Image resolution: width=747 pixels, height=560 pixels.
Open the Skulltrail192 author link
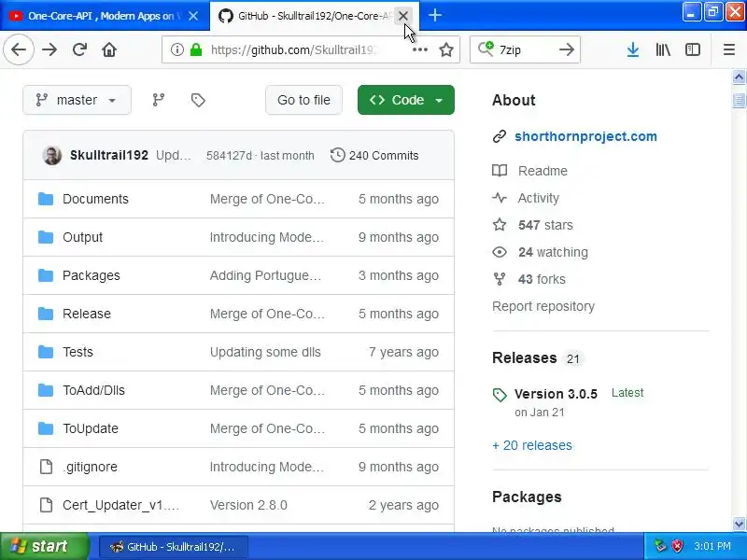click(x=109, y=155)
